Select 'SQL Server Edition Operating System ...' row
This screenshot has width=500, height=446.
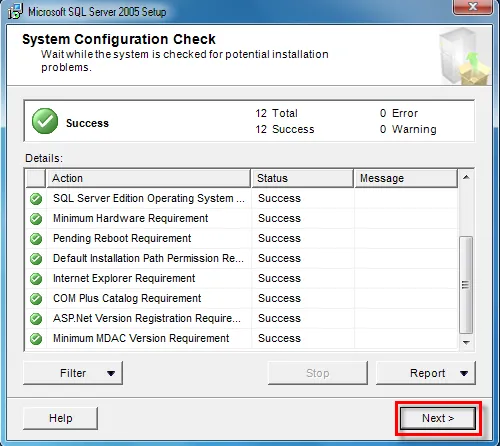pyautogui.click(x=242, y=198)
